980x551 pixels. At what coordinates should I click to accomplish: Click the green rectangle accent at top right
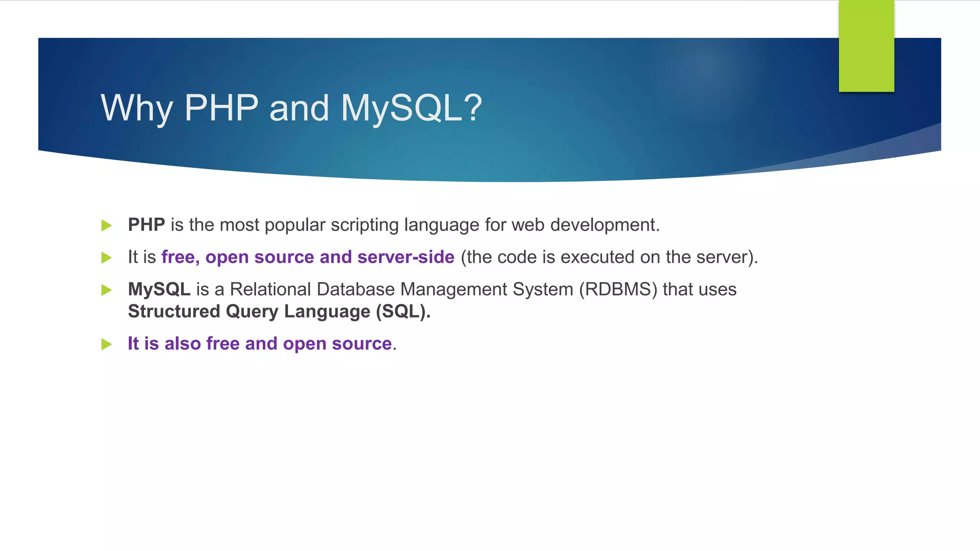(x=866, y=46)
